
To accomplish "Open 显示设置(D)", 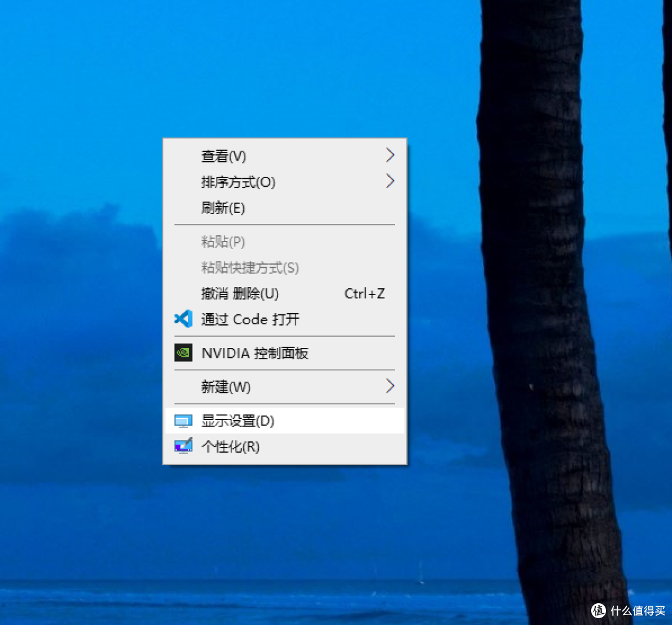I will pyautogui.click(x=284, y=421).
